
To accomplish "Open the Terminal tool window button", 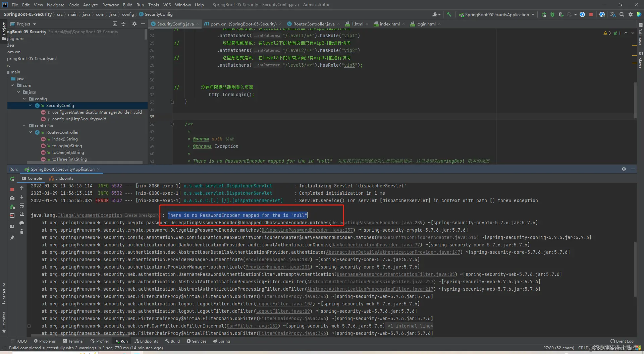I will pyautogui.click(x=73, y=341).
